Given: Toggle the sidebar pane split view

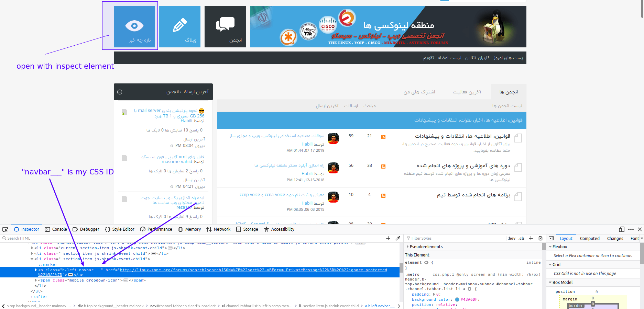Looking at the screenshot, I should (x=551, y=238).
